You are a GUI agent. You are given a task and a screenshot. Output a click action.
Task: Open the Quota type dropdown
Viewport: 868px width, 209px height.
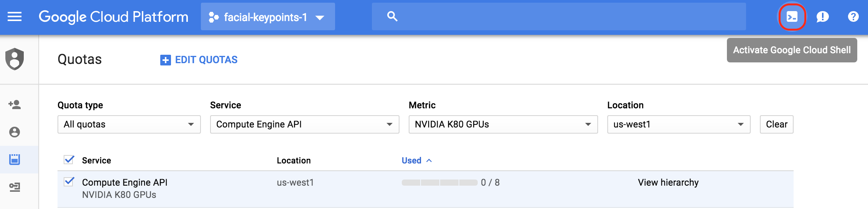(129, 124)
